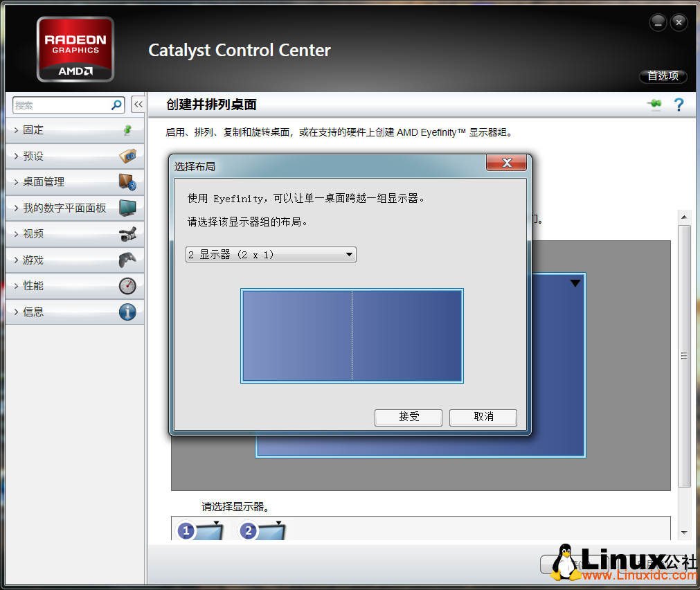Select the 我的数字平面面板 monitor icon

pyautogui.click(x=127, y=208)
